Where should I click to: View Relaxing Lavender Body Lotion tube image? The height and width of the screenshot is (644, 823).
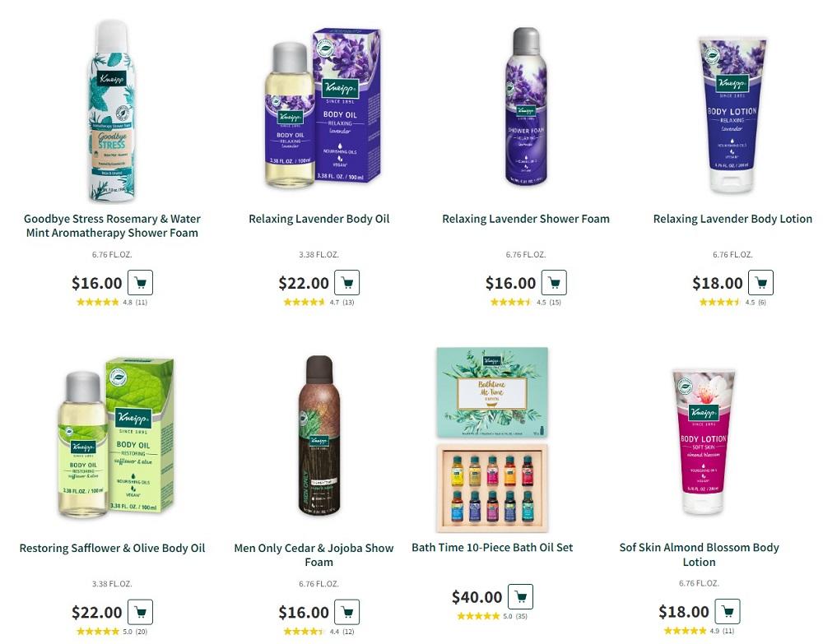pyautogui.click(x=732, y=115)
